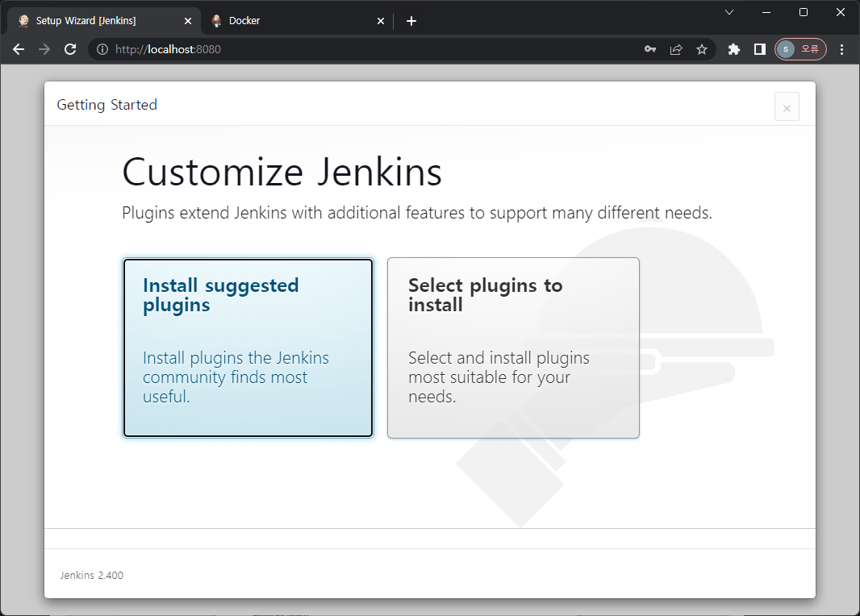Click the Getting Started title
Image resolution: width=860 pixels, height=616 pixels.
(107, 105)
